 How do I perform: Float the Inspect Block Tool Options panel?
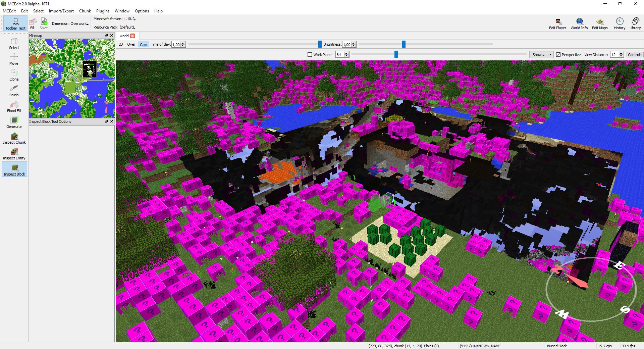(106, 121)
